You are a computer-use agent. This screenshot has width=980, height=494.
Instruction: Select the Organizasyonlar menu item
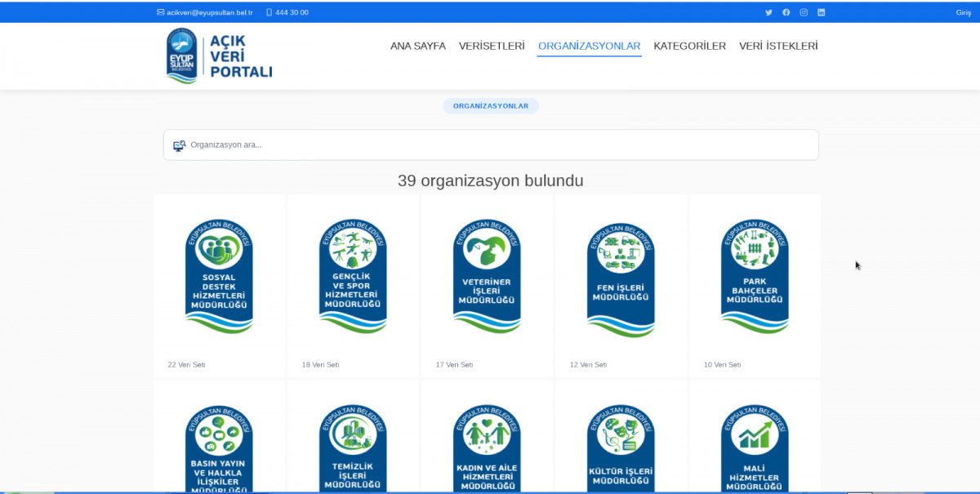pyautogui.click(x=590, y=46)
